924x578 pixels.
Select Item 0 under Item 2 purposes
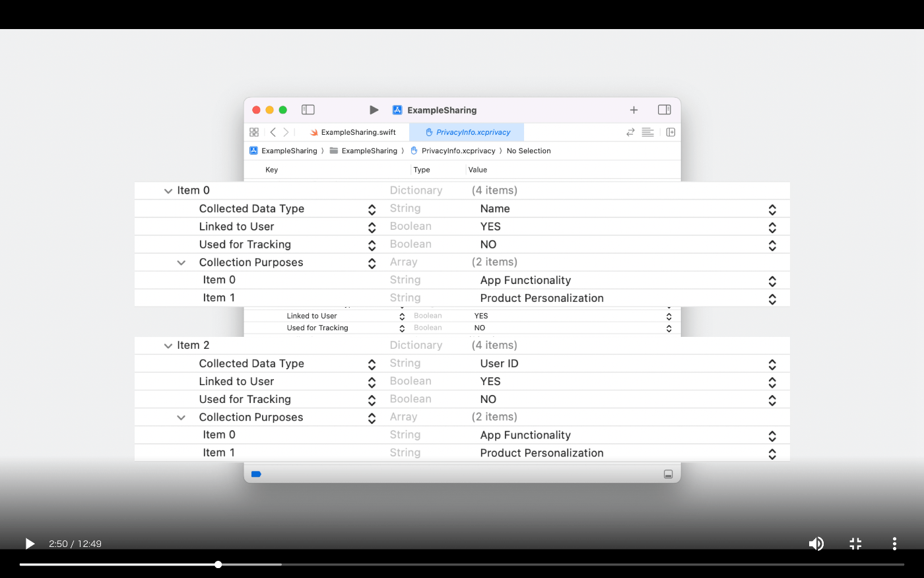pos(219,435)
